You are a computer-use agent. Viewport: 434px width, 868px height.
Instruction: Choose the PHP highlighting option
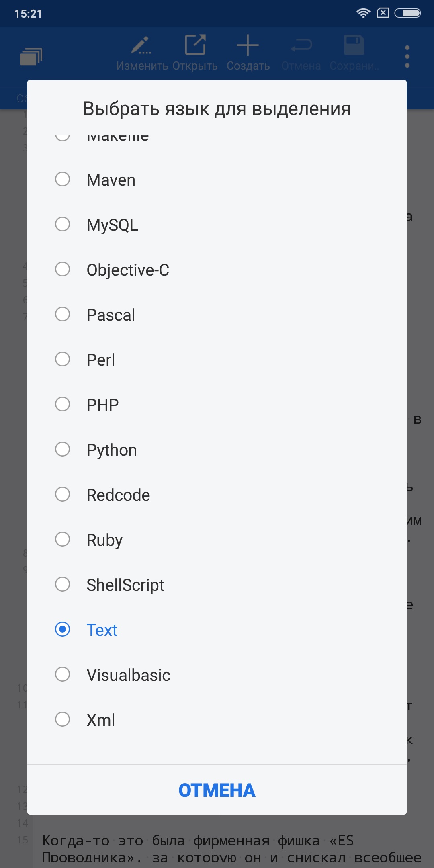(63, 404)
